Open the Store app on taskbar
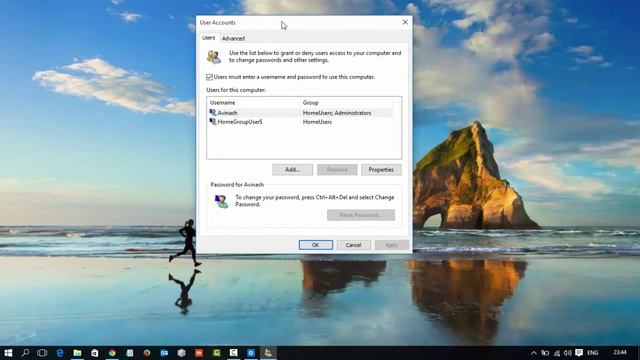Image resolution: width=640 pixels, height=360 pixels. [95, 353]
